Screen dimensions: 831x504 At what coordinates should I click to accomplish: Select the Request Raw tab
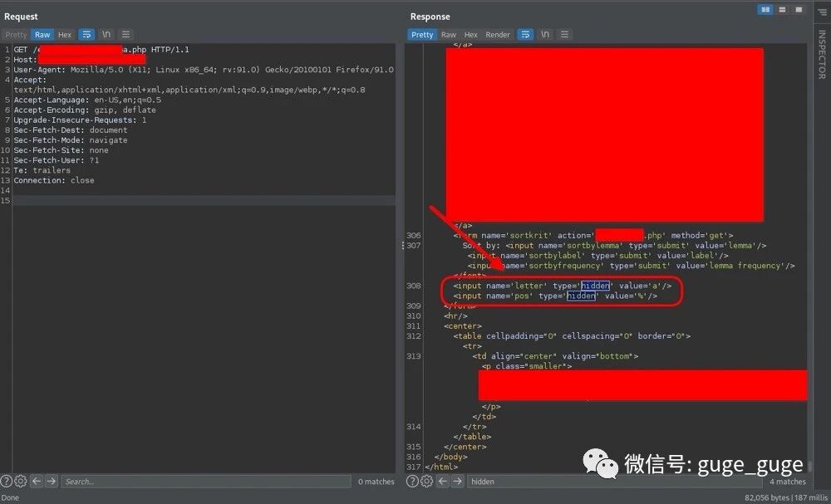point(42,34)
